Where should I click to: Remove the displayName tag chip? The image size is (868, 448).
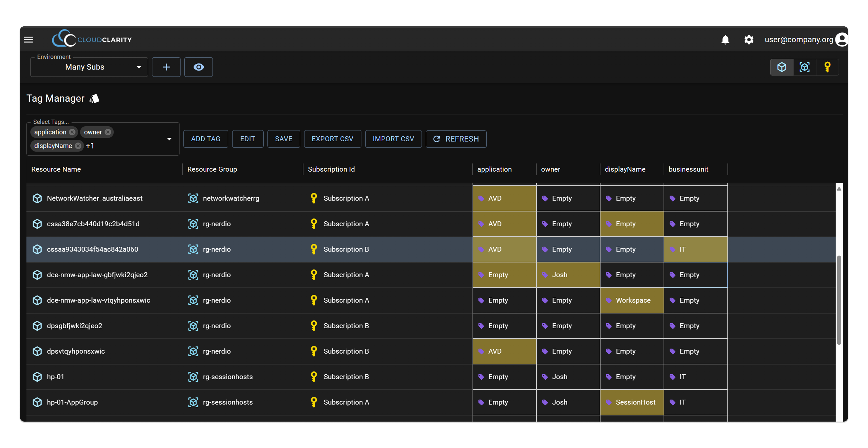tap(78, 146)
